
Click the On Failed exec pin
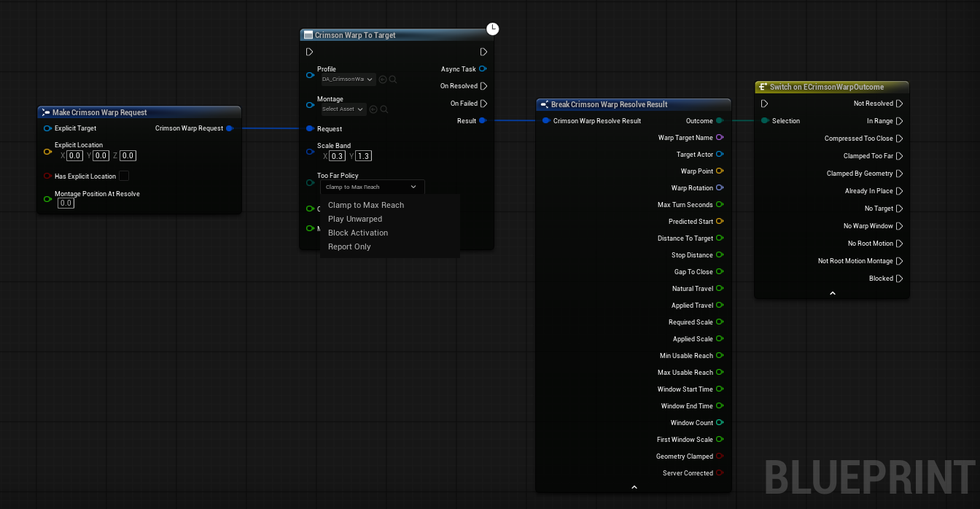483,104
